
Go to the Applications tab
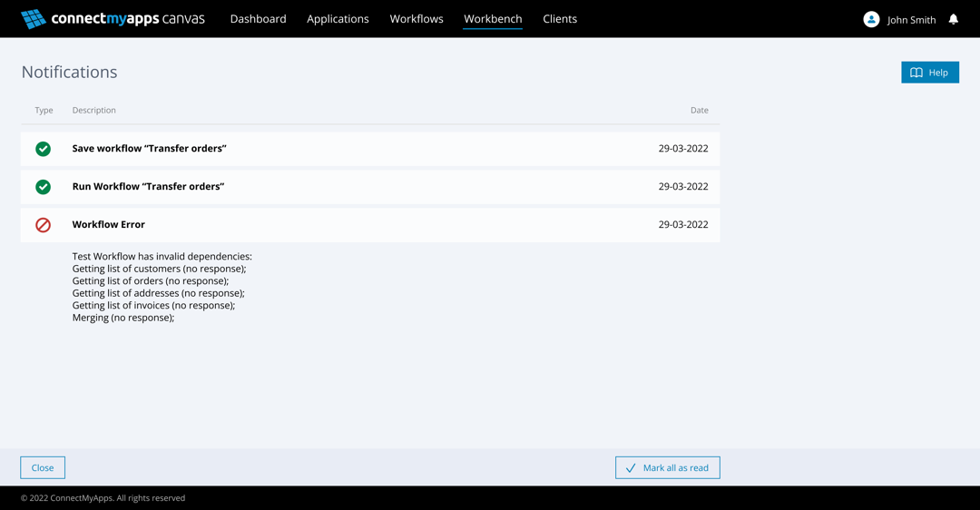[x=338, y=19]
